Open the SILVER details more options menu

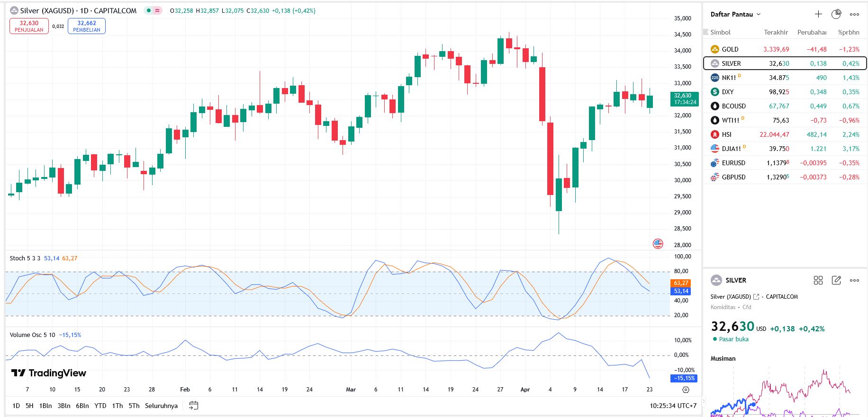854,280
